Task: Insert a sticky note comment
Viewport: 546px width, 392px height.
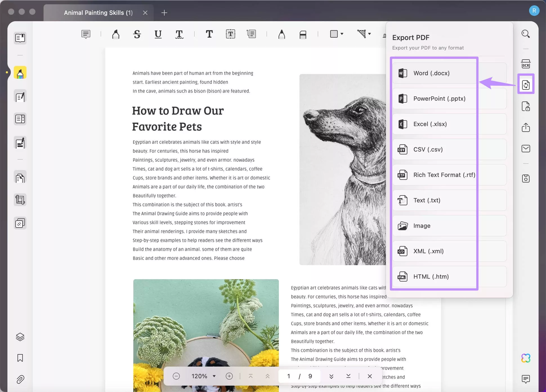Action: (86, 34)
